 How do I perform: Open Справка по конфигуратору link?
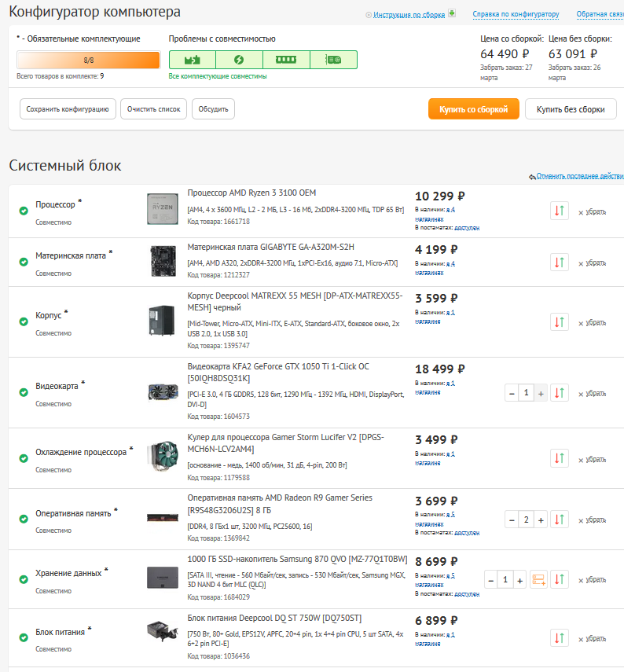pos(516,14)
